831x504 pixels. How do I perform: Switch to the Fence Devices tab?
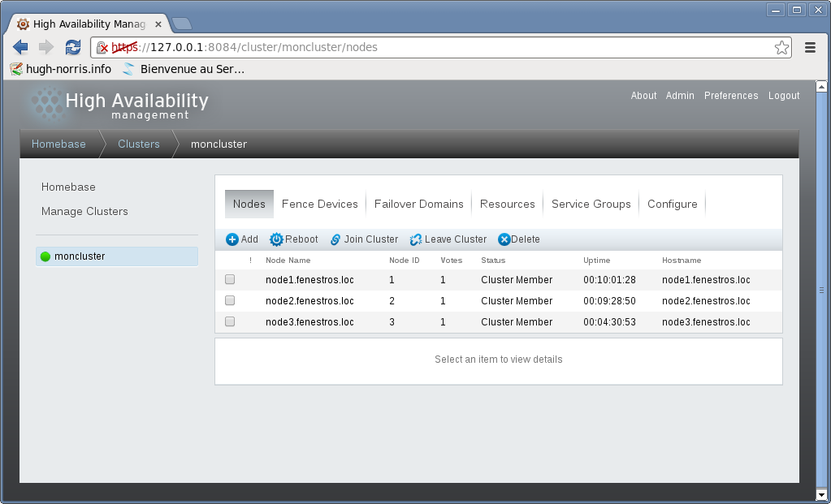(x=319, y=204)
